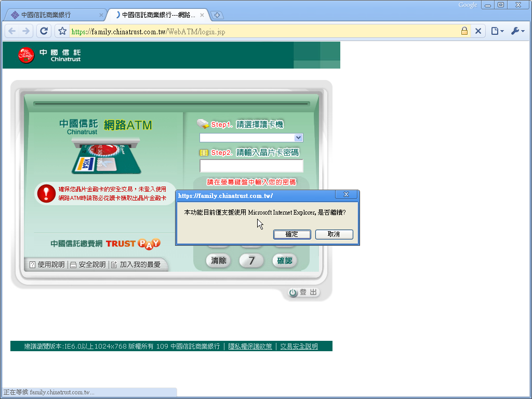
Task: Click the Chinatrust red logo
Action: tap(26, 55)
